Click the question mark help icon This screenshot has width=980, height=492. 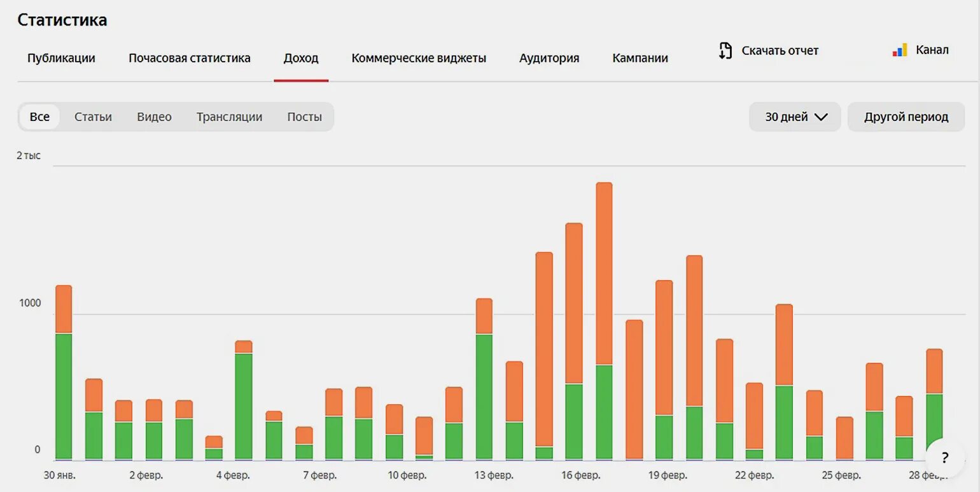[944, 458]
